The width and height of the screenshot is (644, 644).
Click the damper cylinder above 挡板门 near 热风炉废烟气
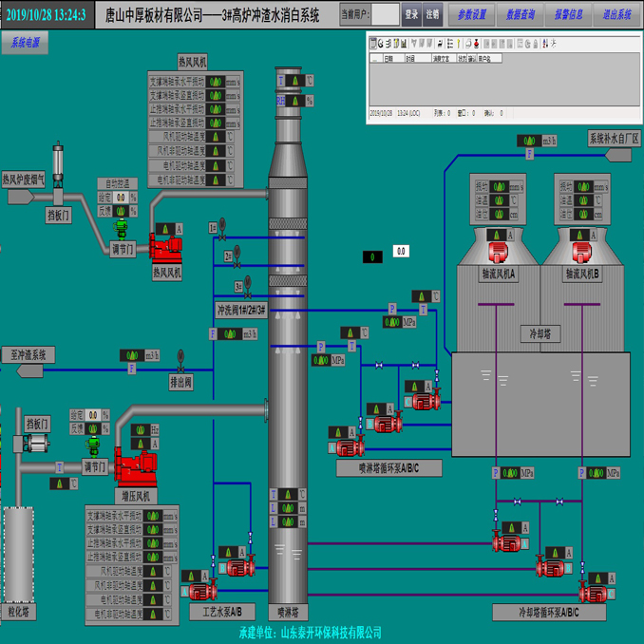click(58, 162)
